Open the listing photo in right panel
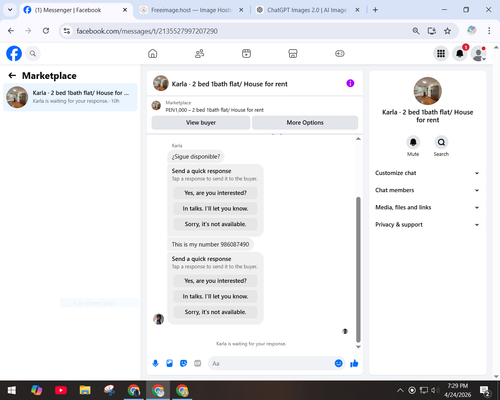500x400 pixels. (x=428, y=91)
